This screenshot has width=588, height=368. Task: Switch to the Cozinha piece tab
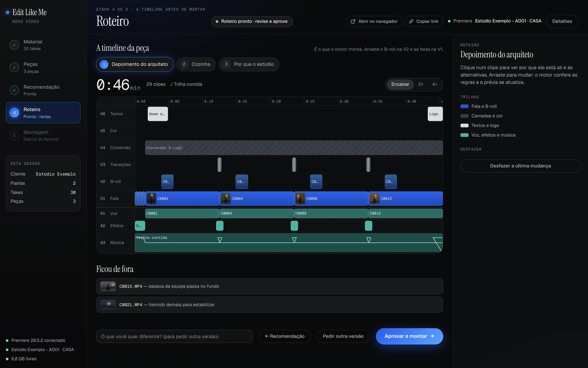[x=196, y=64]
